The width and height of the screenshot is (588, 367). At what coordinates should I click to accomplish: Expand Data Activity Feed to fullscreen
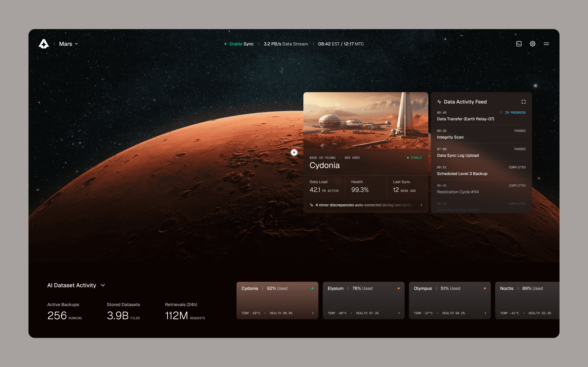pos(523,102)
